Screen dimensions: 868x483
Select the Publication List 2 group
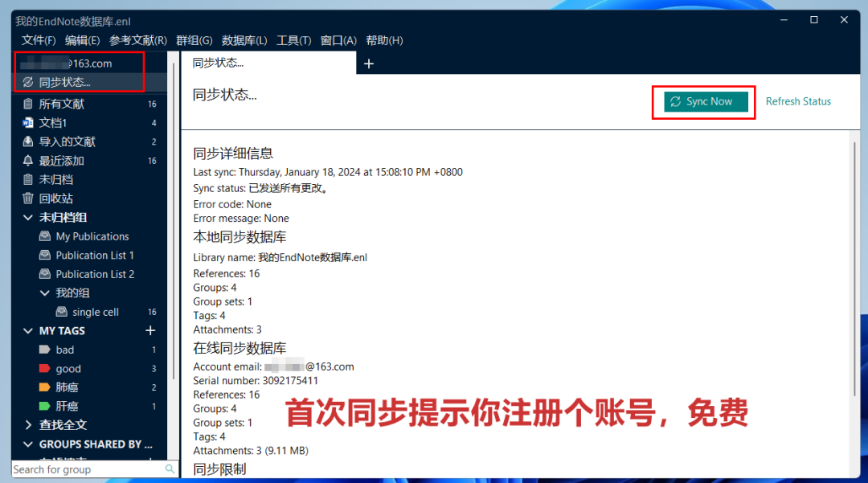pyautogui.click(x=89, y=274)
